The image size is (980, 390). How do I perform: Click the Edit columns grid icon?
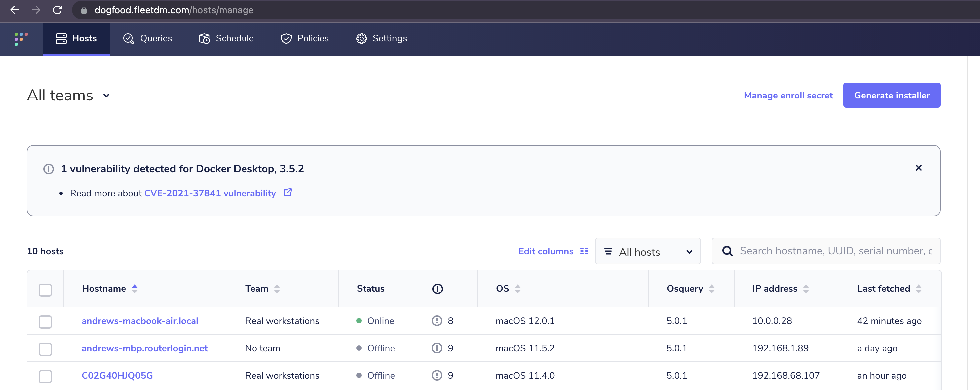pos(585,251)
